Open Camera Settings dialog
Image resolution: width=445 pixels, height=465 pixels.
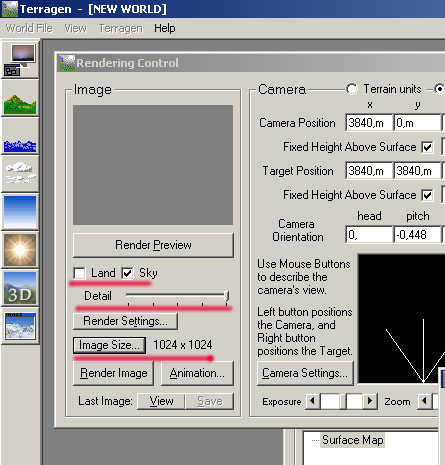(x=305, y=373)
